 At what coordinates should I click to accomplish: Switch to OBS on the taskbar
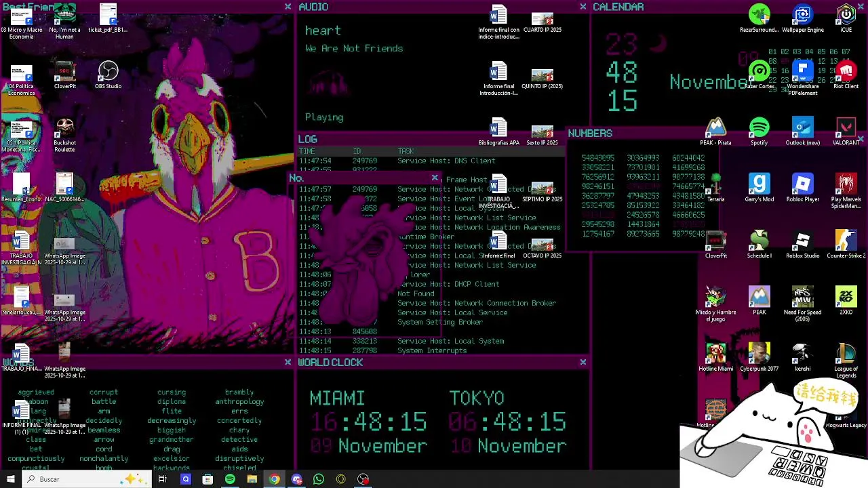point(363,479)
